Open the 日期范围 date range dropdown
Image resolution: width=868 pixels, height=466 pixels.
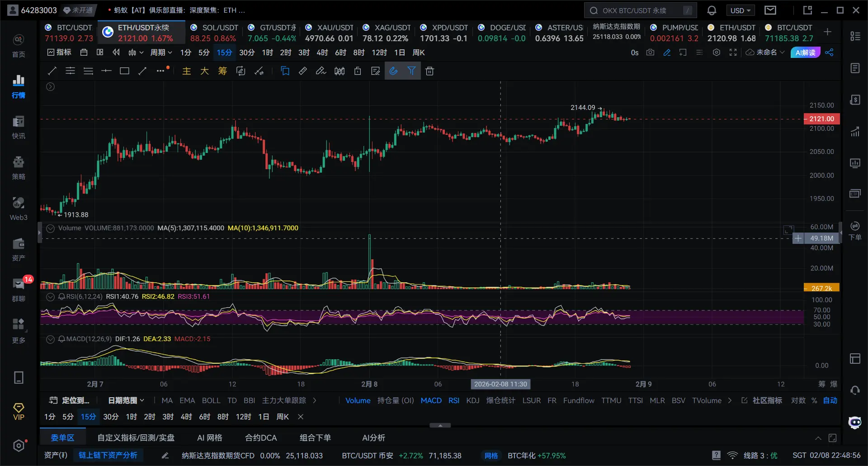[126, 400]
